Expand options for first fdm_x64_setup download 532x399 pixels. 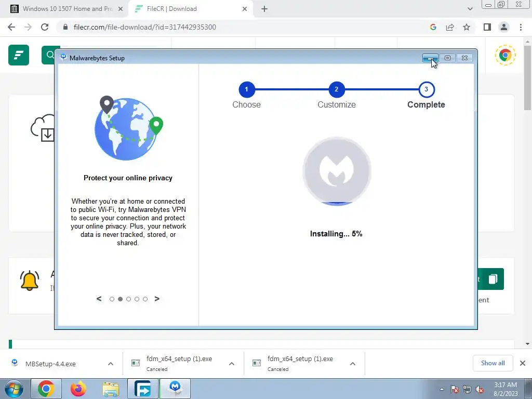tap(232, 364)
